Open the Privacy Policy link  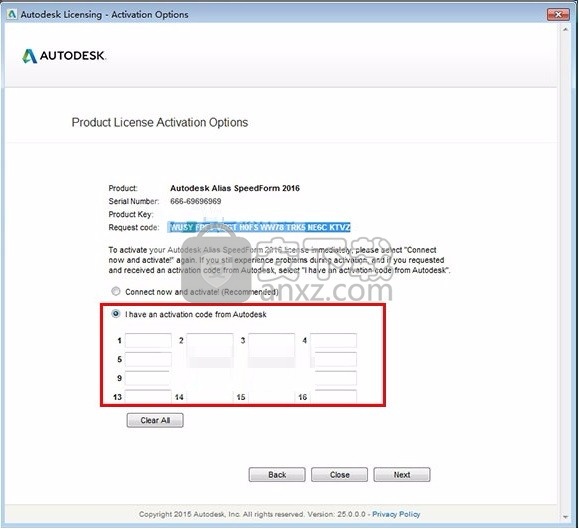pos(396,514)
